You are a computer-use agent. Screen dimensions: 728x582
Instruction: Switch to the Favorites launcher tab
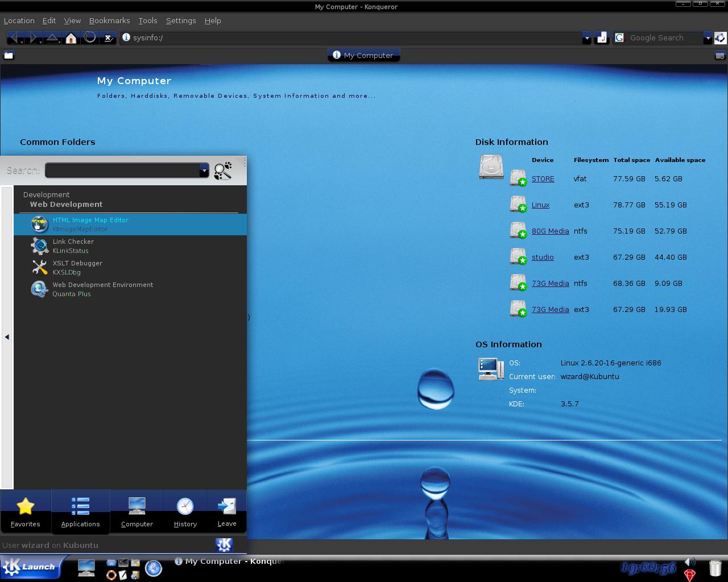[x=26, y=512]
